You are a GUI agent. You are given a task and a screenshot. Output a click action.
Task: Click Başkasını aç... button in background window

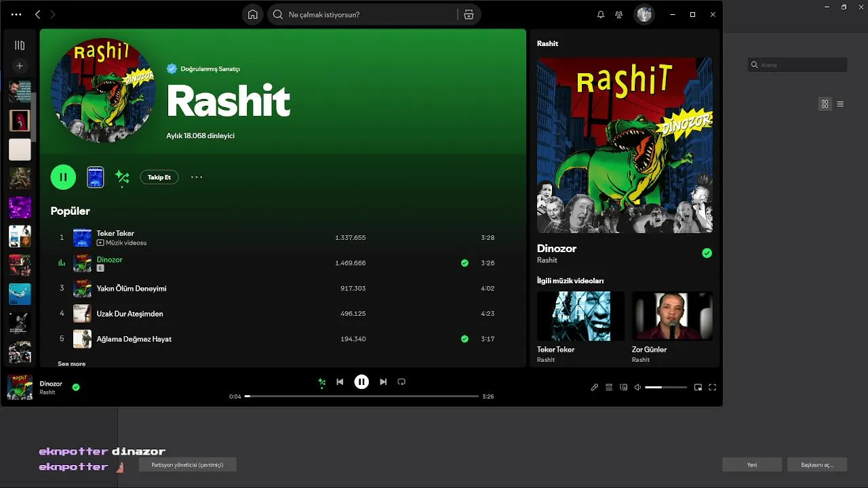[x=817, y=465]
